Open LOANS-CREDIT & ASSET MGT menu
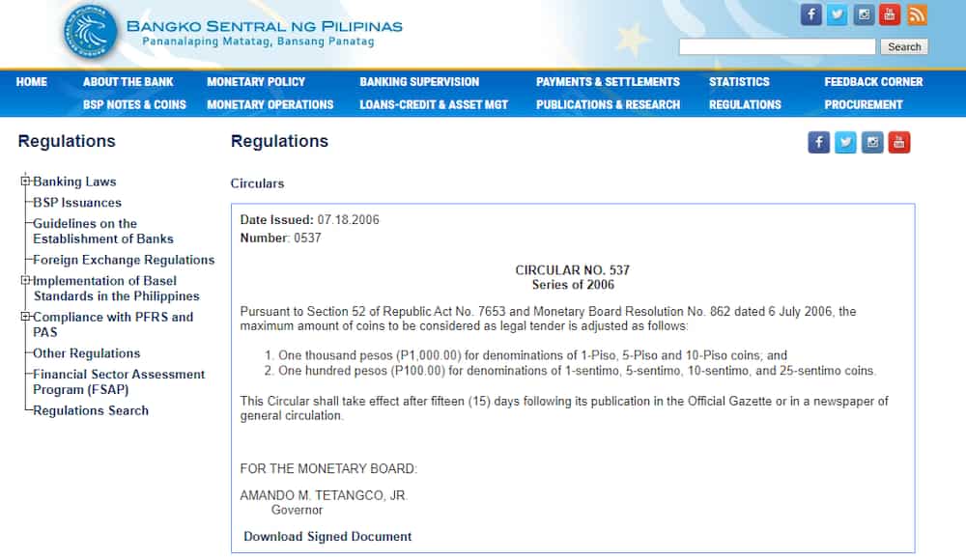This screenshot has height=560, width=966. 434,104
